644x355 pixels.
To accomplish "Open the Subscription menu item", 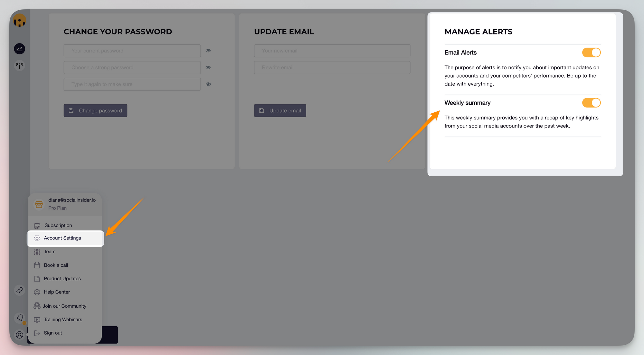I will point(58,225).
